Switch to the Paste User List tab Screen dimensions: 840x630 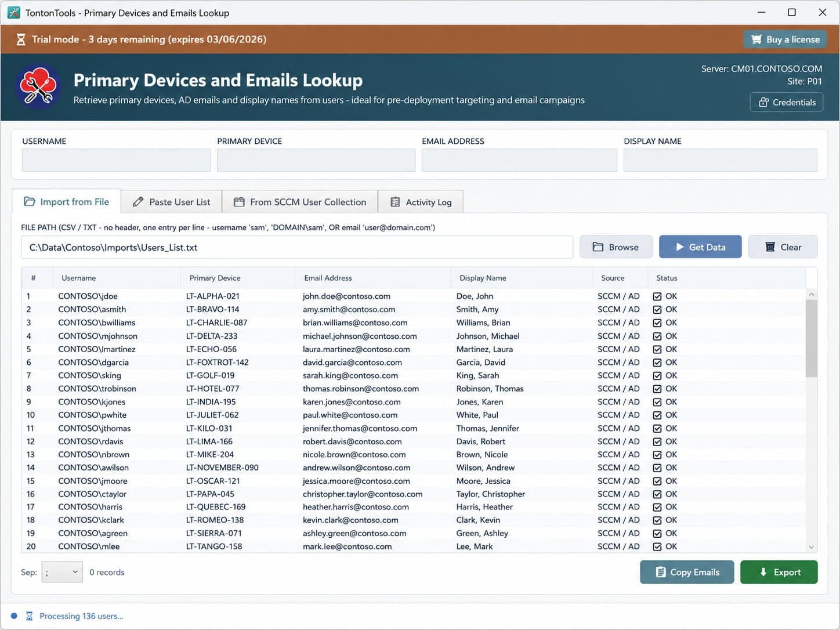tap(171, 202)
